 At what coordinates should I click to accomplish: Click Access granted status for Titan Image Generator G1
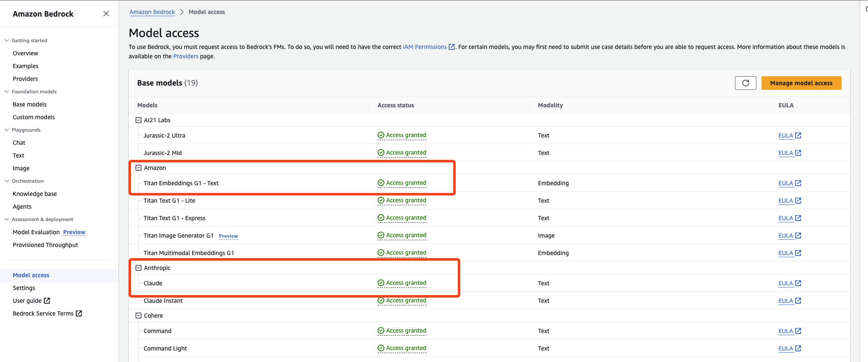pyautogui.click(x=402, y=235)
